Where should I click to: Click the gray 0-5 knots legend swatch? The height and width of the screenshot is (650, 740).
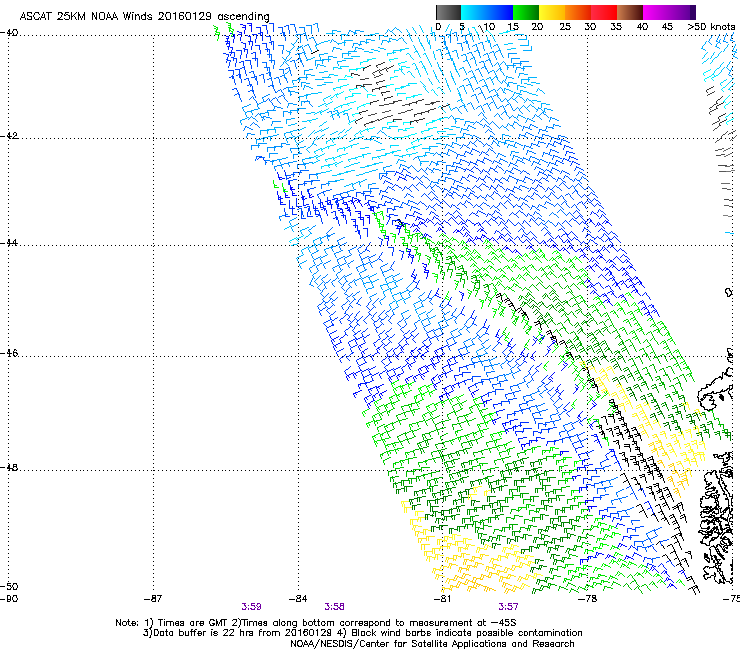pyautogui.click(x=448, y=12)
